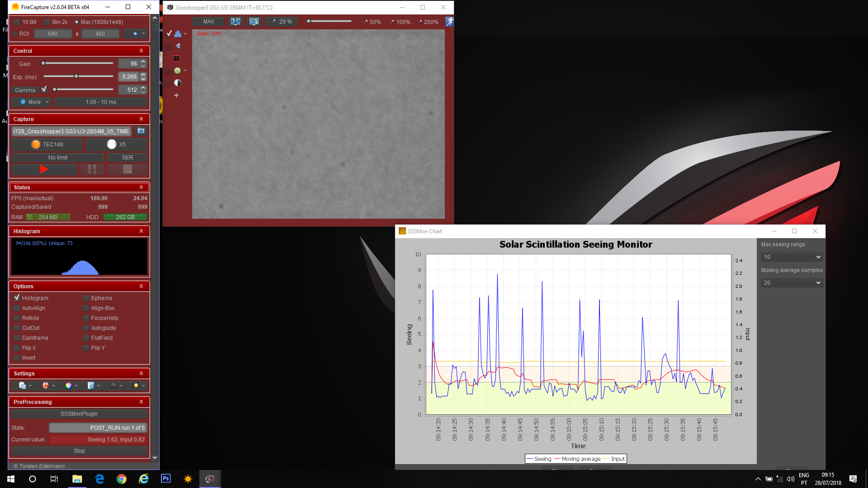Collapse the Histogram panel

(141, 231)
